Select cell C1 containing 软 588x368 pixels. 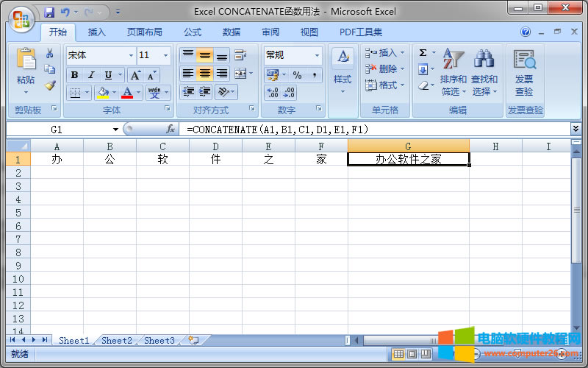tap(162, 159)
